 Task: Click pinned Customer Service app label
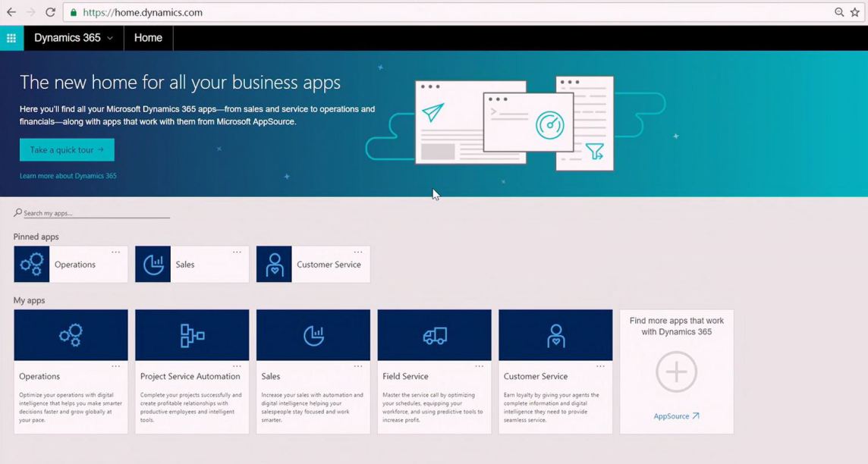(329, 265)
